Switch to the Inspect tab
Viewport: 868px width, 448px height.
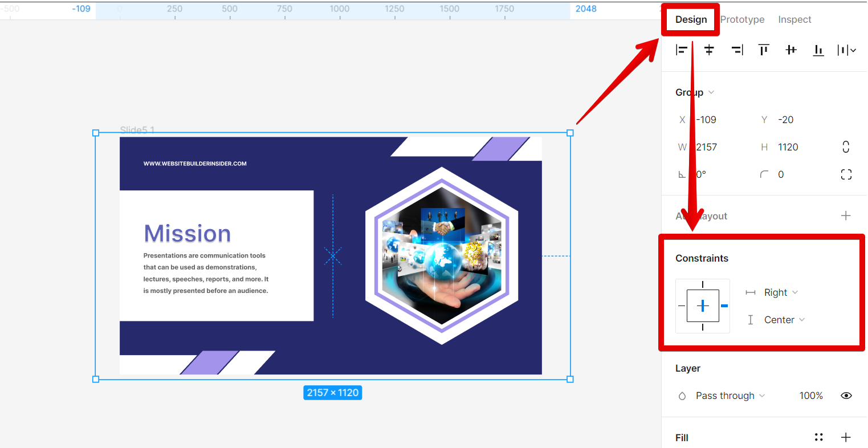[794, 19]
